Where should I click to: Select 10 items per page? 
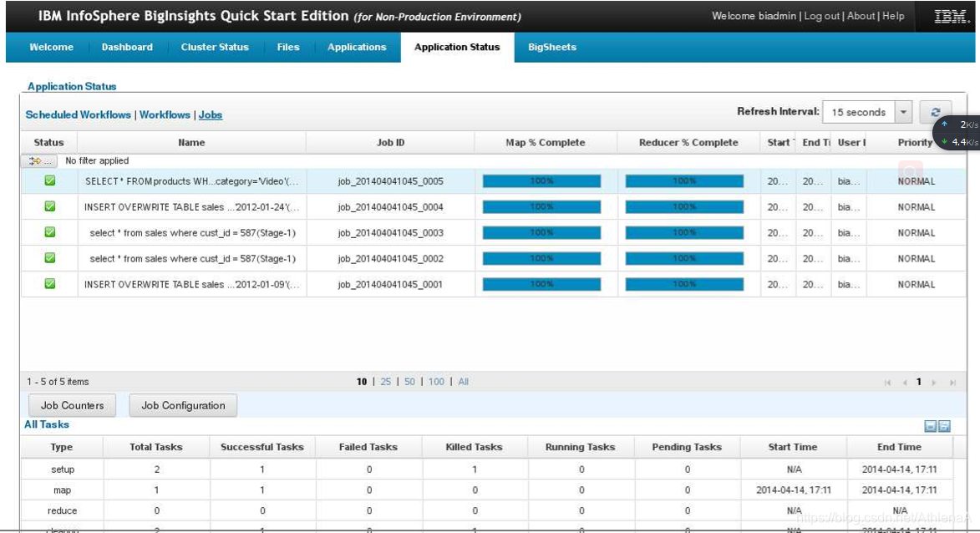tap(361, 382)
